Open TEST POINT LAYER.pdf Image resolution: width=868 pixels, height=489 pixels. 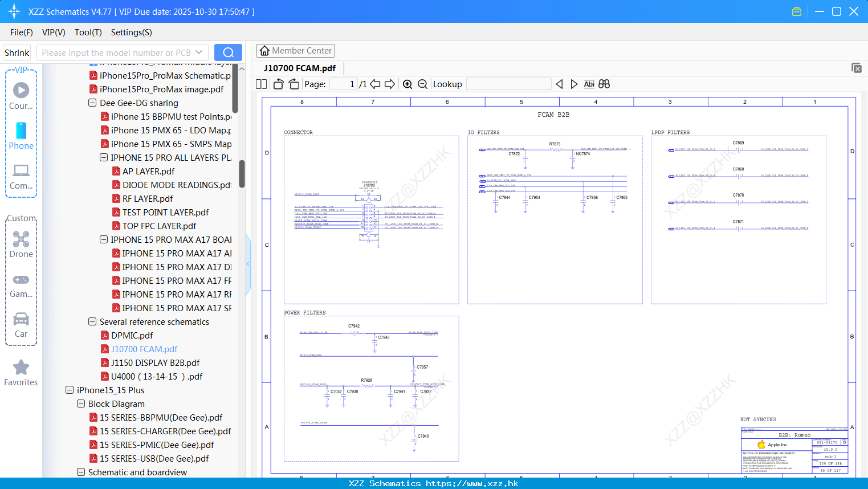165,212
